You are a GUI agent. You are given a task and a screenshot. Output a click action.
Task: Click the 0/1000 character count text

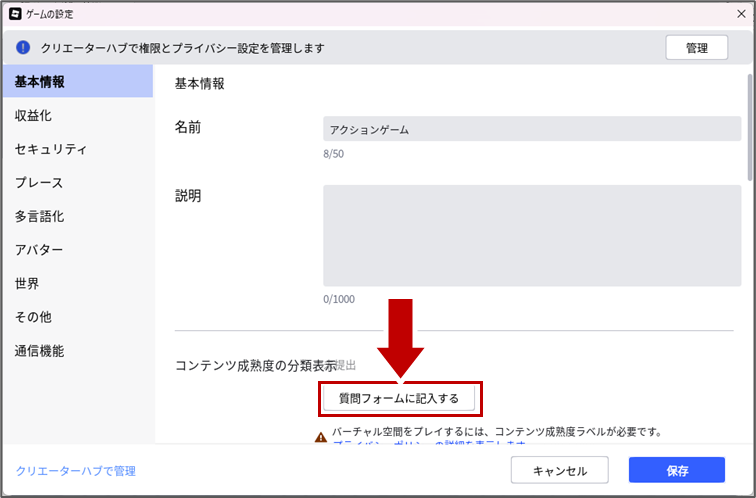point(339,299)
